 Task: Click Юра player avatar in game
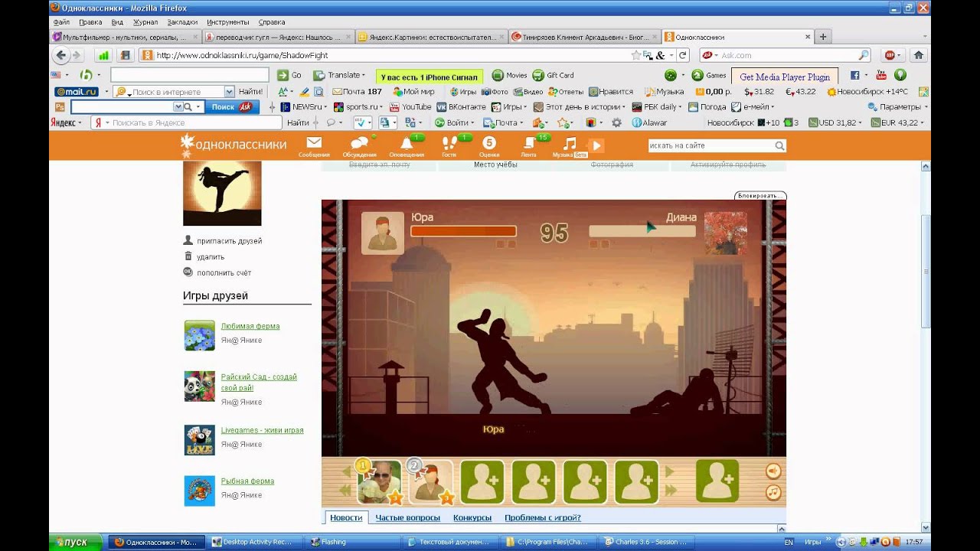tap(383, 233)
